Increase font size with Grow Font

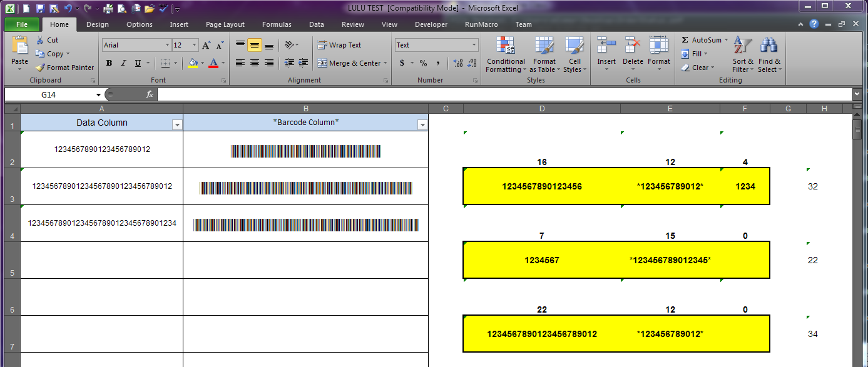207,45
